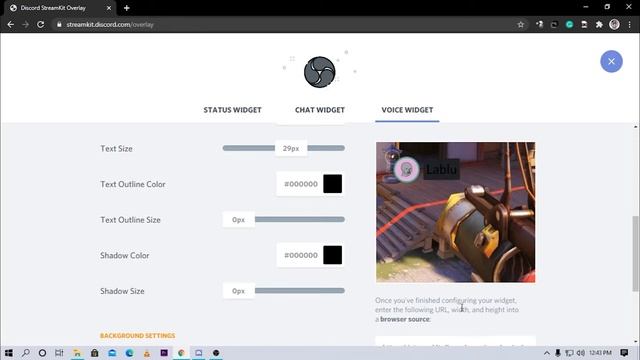
Task: Click the OBS logo icon
Action: point(320,72)
